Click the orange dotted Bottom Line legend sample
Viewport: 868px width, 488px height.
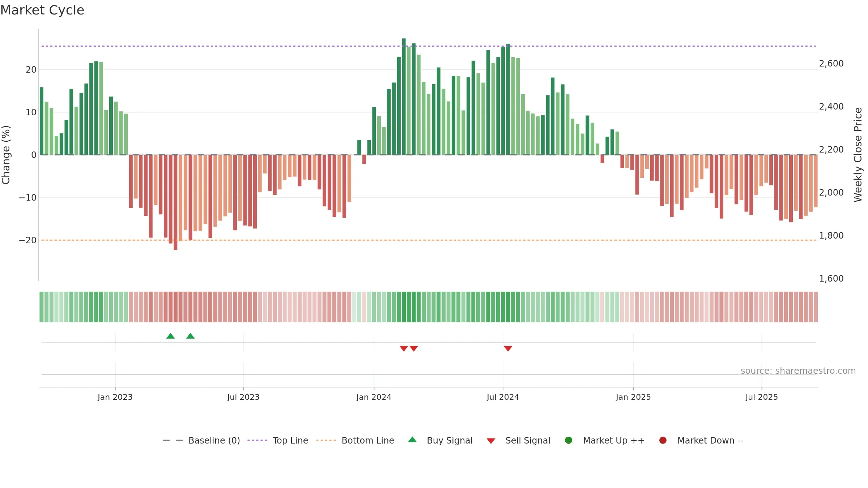(326, 440)
